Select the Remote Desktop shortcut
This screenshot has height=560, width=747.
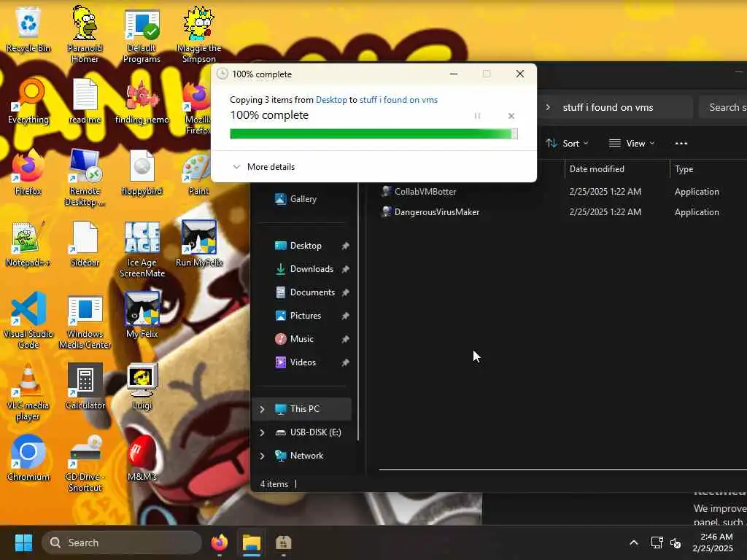pos(85,177)
